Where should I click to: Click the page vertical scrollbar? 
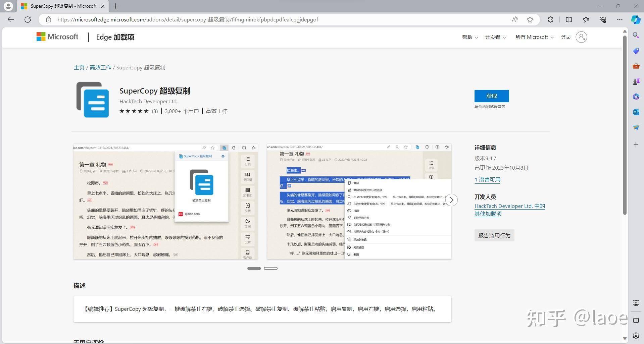[625, 125]
